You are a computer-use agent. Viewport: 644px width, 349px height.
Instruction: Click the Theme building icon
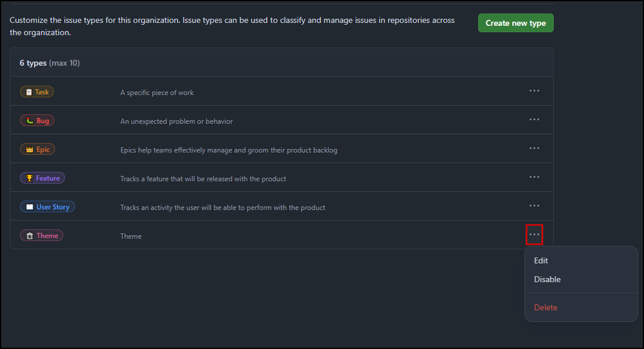pos(29,236)
